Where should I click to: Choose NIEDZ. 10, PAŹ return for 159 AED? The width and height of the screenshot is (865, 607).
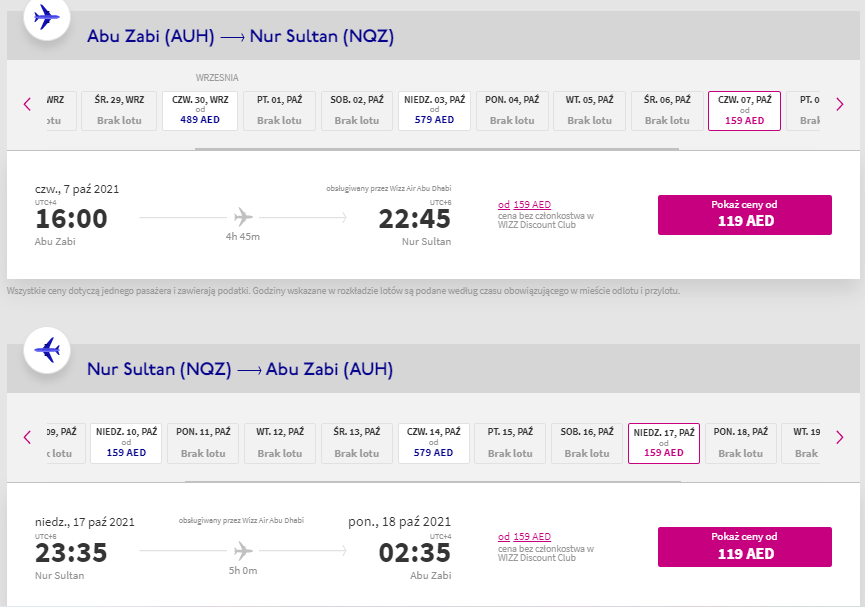pos(126,444)
